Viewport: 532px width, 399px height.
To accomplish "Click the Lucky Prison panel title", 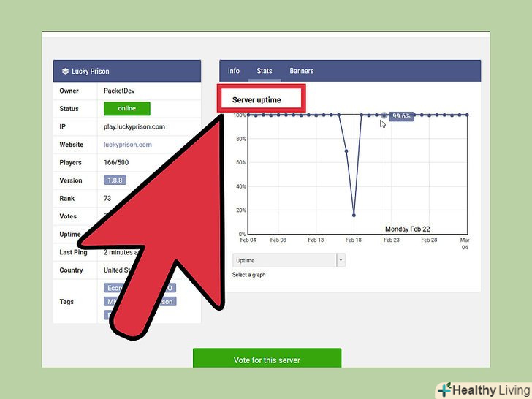I will tap(91, 72).
